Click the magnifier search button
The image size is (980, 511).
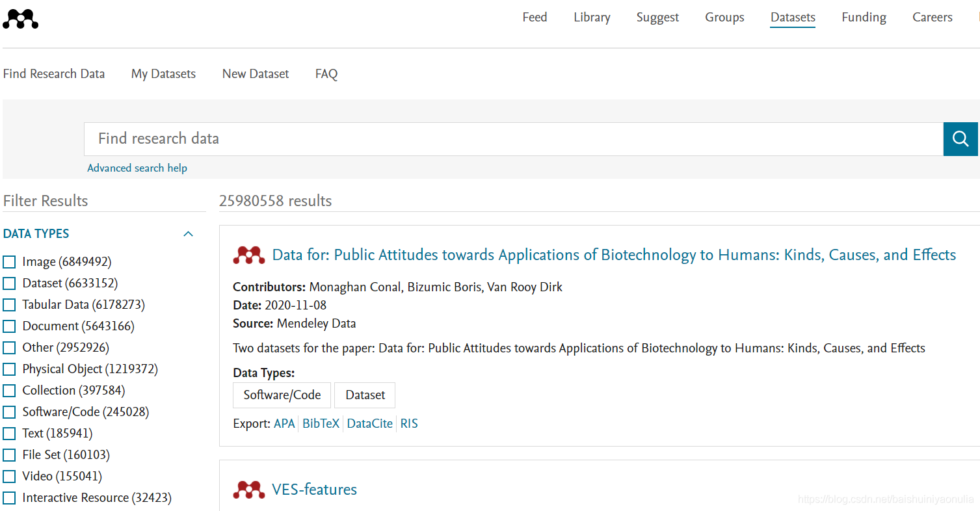tap(960, 138)
